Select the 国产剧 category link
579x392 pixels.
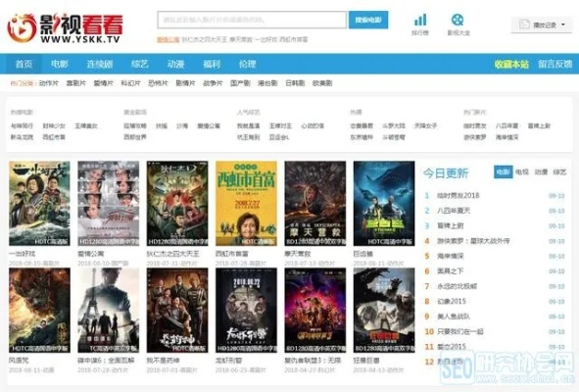(240, 83)
